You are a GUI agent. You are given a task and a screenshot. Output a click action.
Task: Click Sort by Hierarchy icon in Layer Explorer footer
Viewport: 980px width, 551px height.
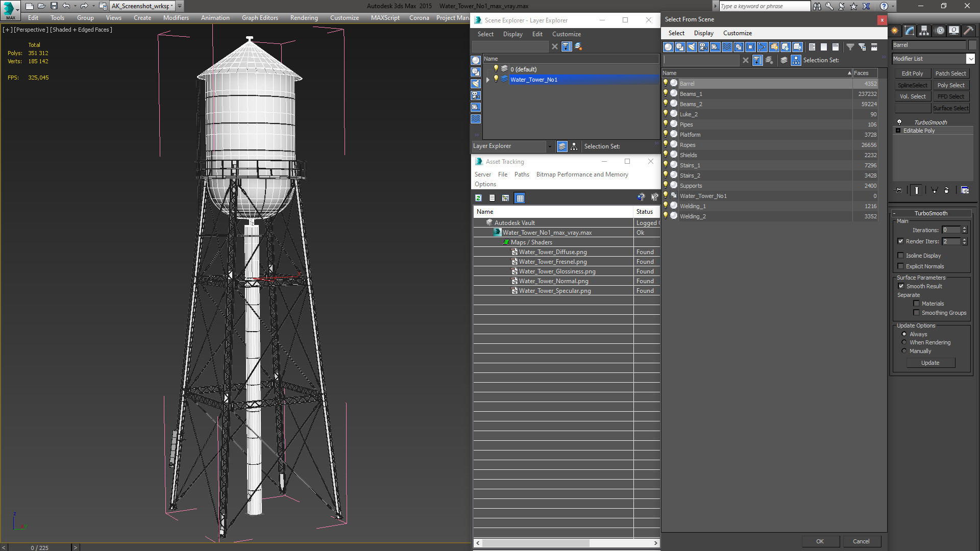click(x=574, y=146)
